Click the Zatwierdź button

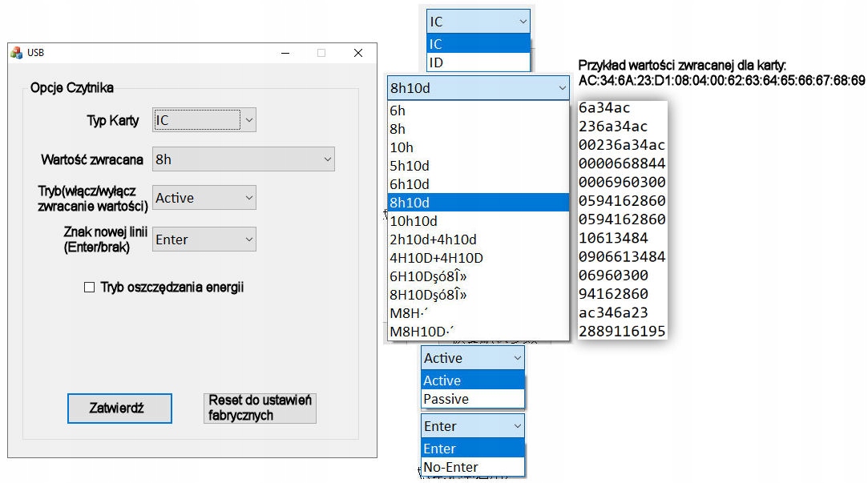click(x=119, y=408)
